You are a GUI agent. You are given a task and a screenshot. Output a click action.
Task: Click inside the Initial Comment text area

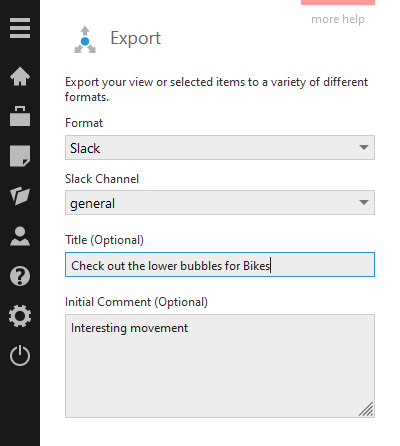click(x=220, y=366)
